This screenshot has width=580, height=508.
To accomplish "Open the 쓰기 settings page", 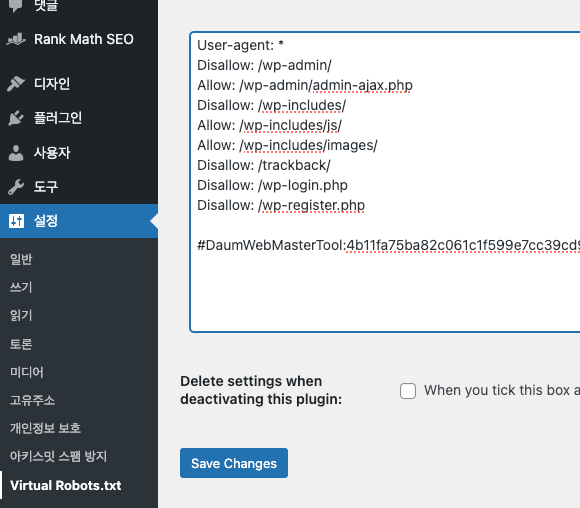I will pyautogui.click(x=21, y=287).
